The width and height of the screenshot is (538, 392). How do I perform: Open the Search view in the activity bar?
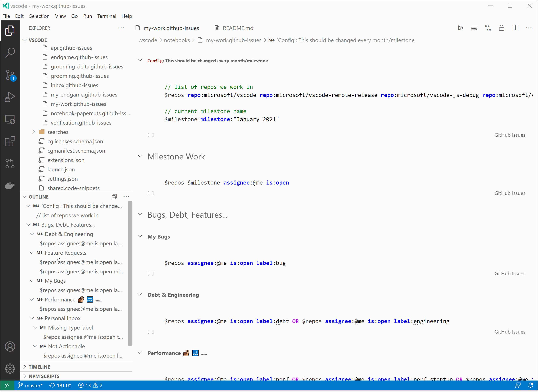pyautogui.click(x=10, y=53)
